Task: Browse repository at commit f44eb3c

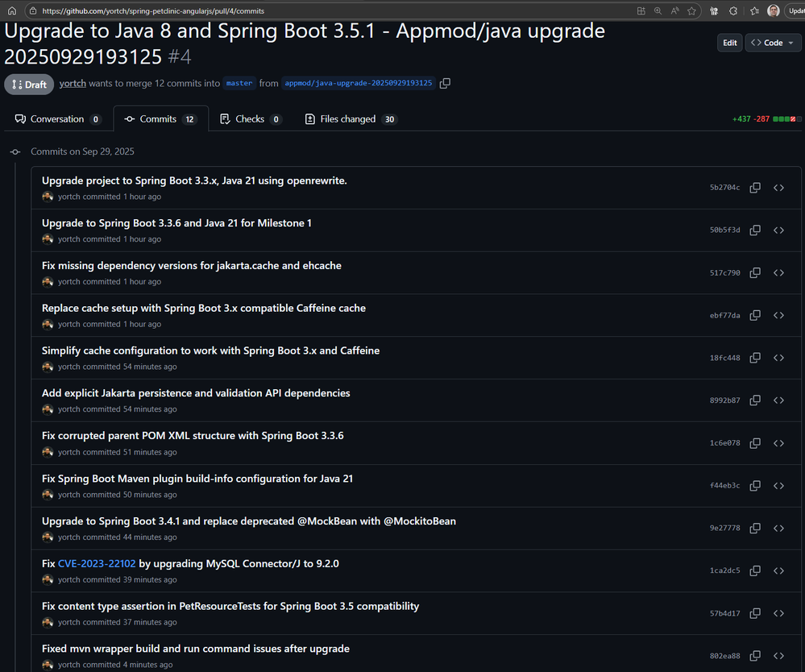Action: (779, 486)
